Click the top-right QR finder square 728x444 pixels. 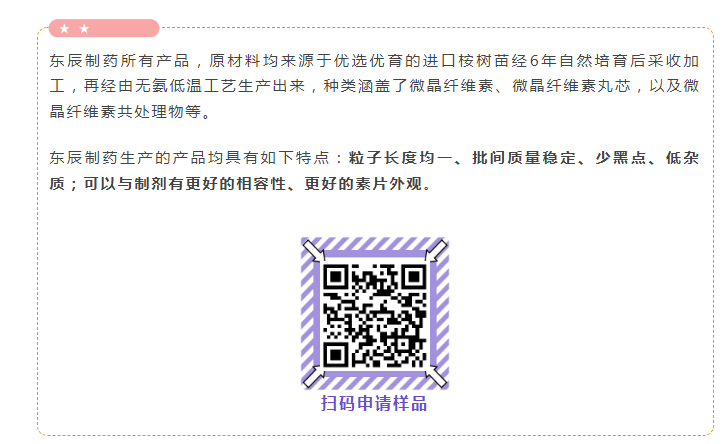[414, 277]
